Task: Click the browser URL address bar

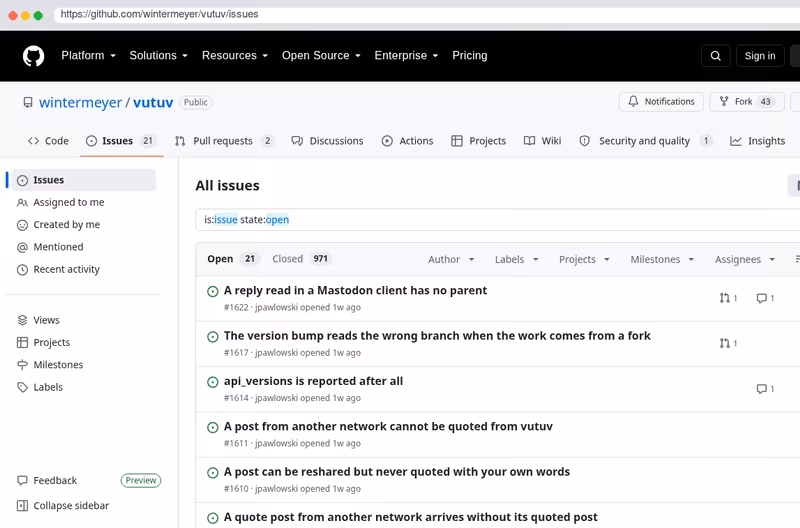Action: click(x=427, y=14)
